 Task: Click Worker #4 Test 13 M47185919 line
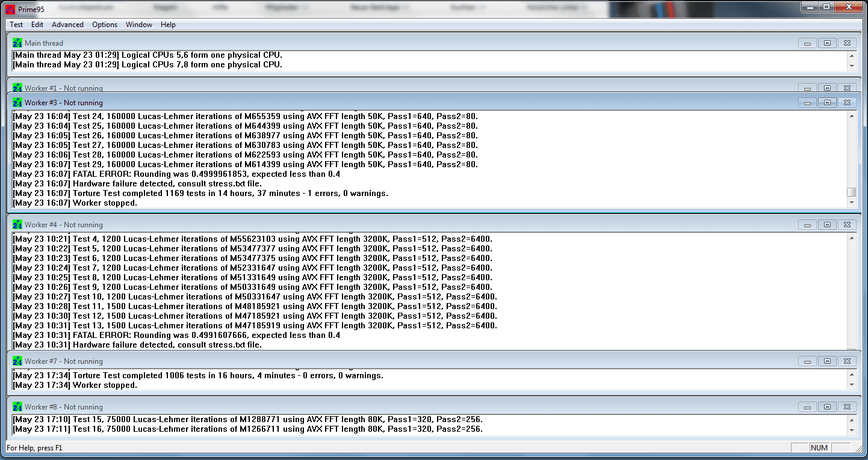(x=255, y=326)
